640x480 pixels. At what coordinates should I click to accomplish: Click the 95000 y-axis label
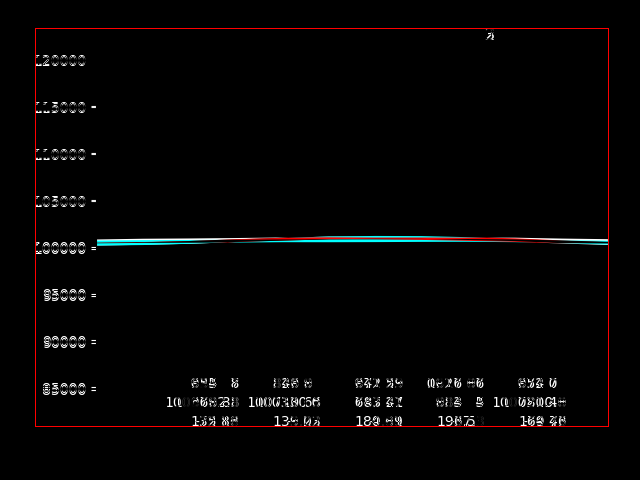pyautogui.click(x=65, y=295)
